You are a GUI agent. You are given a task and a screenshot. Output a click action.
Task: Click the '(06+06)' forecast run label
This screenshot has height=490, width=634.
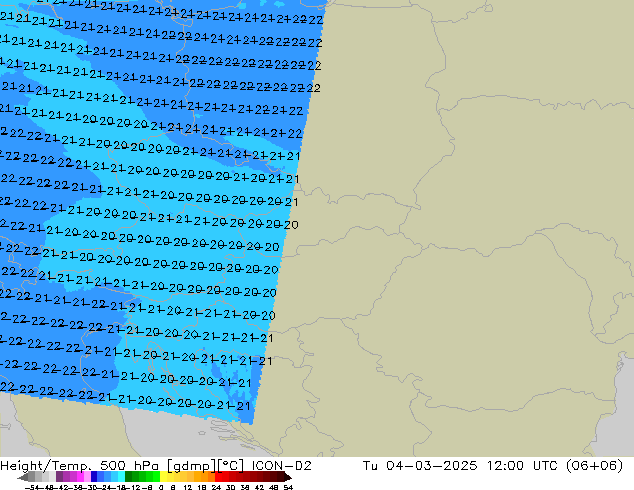594,466
